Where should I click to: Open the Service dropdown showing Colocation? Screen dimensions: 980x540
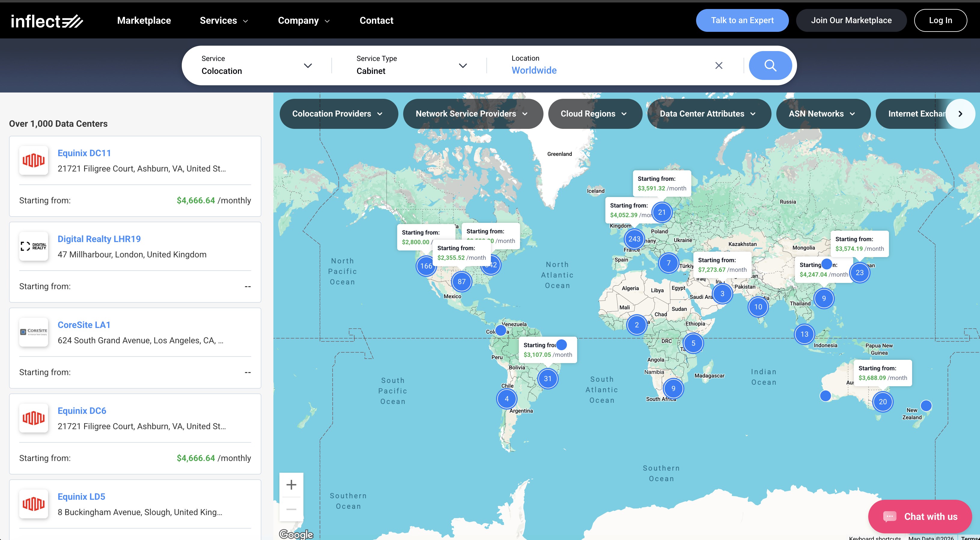[x=308, y=65]
